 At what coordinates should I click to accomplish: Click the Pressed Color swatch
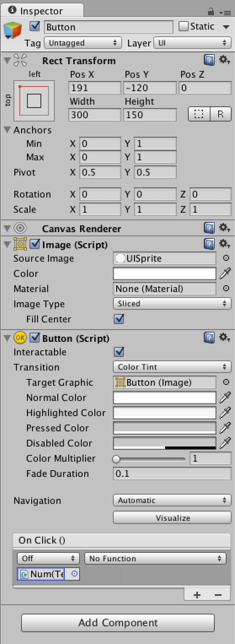165,428
